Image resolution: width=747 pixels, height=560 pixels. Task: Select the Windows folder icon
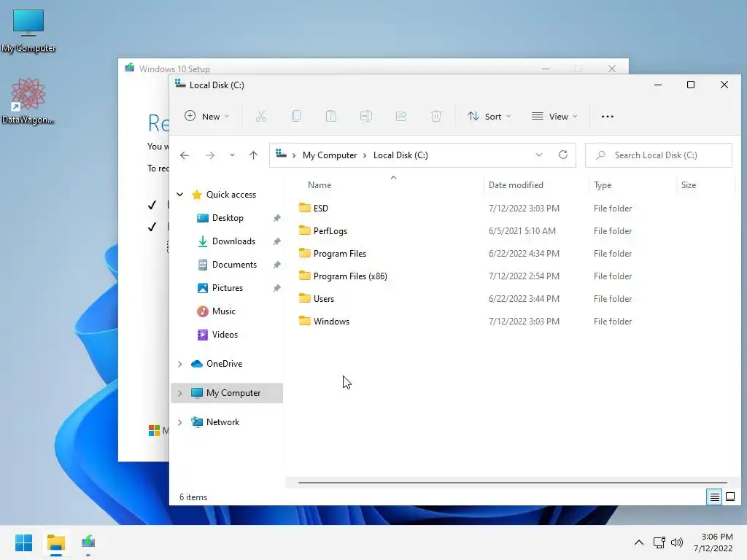[305, 321]
